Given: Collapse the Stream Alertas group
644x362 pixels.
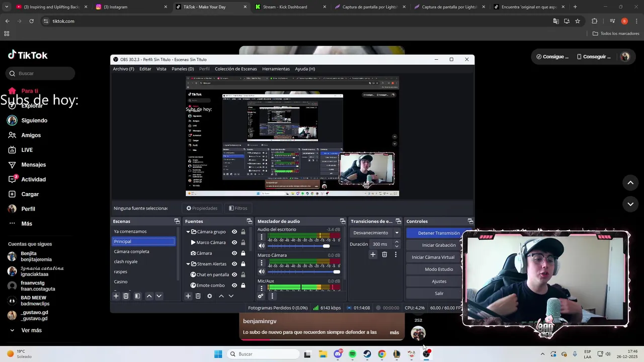Looking at the screenshot, I should [x=188, y=264].
